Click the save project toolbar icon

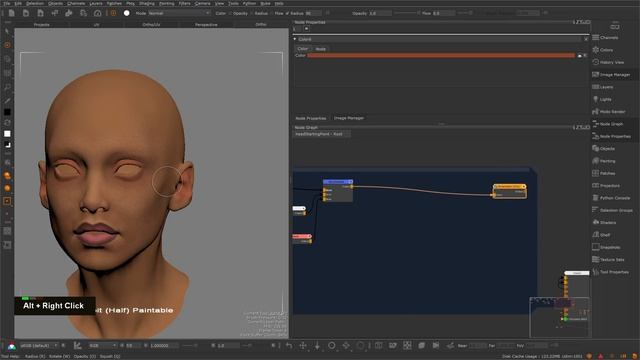coord(40,13)
